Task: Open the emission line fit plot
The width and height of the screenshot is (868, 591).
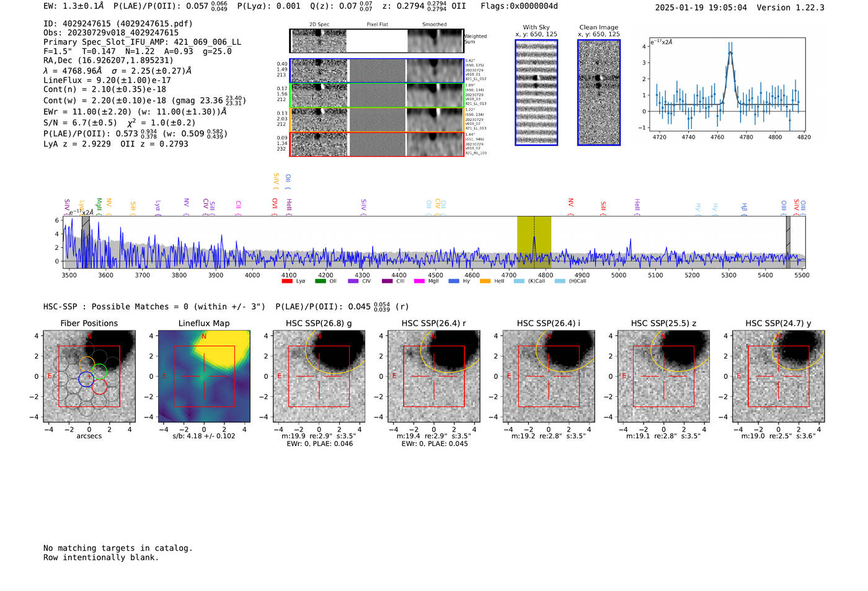Action: click(x=727, y=84)
